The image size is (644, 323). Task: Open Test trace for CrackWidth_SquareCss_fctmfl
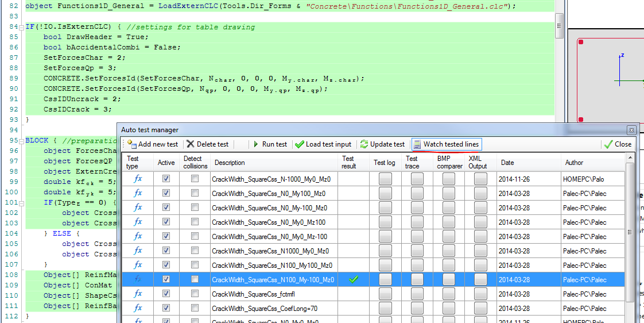(x=417, y=294)
